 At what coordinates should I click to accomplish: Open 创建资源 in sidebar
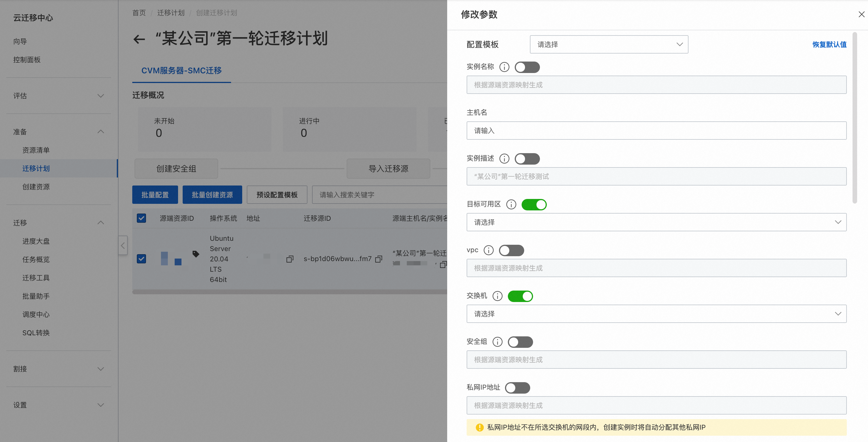coord(36,187)
